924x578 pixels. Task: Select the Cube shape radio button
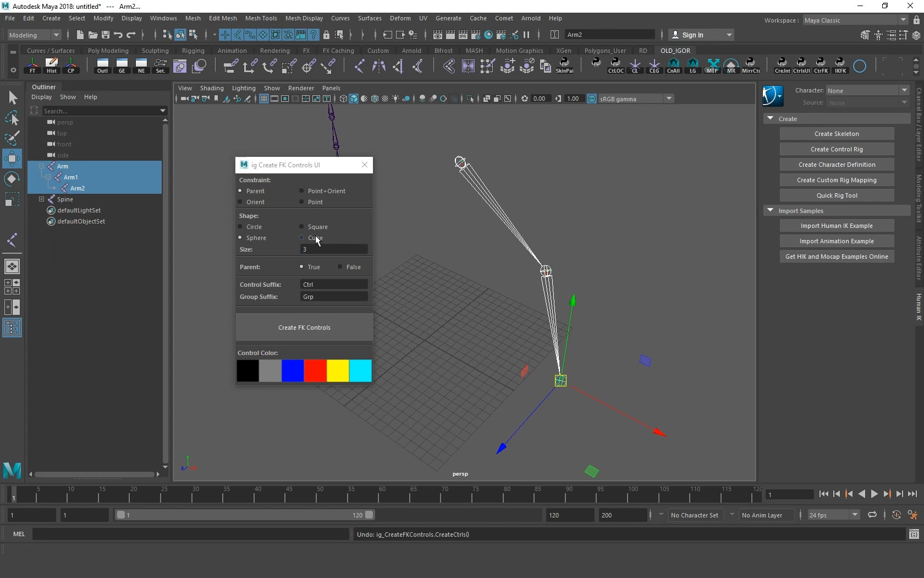(301, 238)
